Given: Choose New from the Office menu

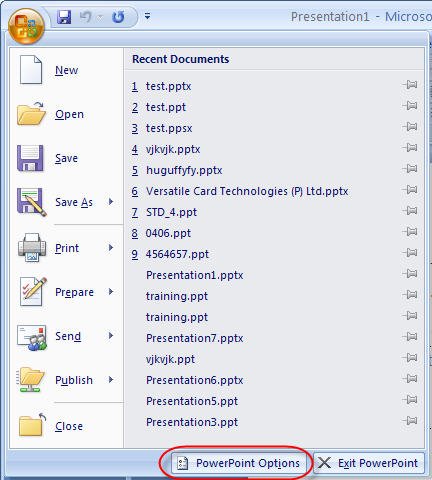Looking at the screenshot, I should click(66, 70).
